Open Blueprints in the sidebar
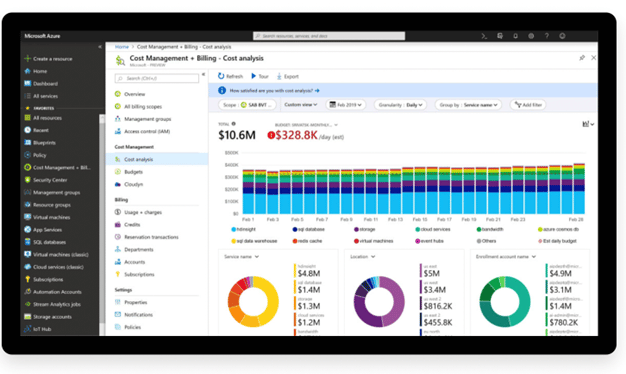626x374 pixels. pos(40,142)
